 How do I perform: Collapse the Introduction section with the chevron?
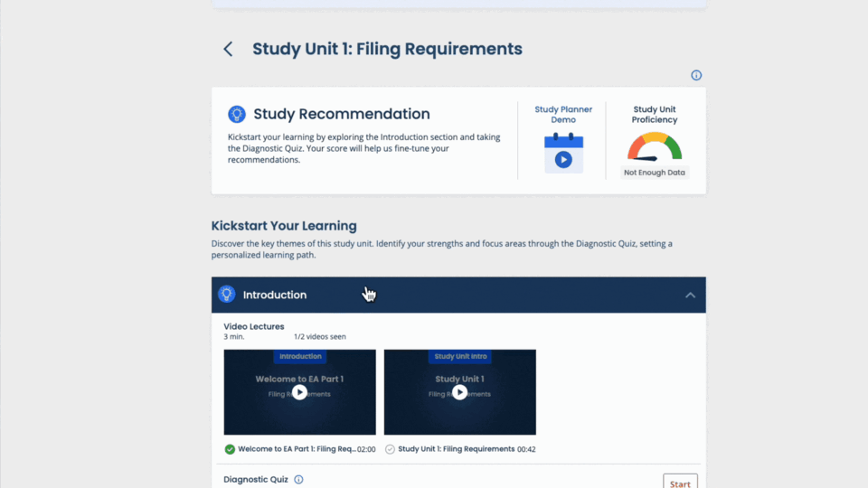(x=690, y=296)
